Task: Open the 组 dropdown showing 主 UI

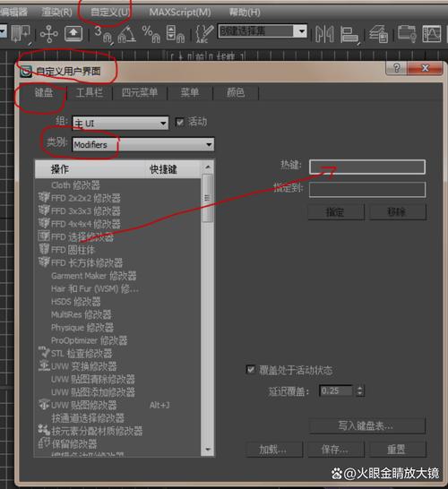Action: pos(120,124)
